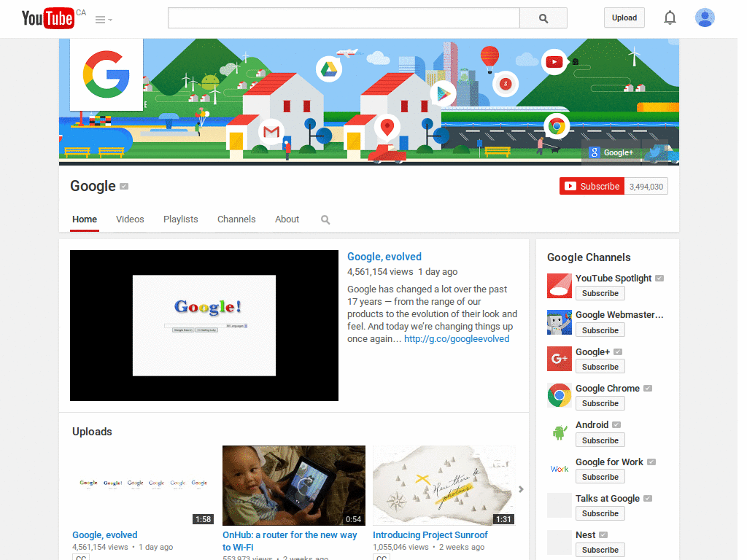Click the Google Webmasters robot icon
This screenshot has height=560, width=747.
(x=560, y=322)
